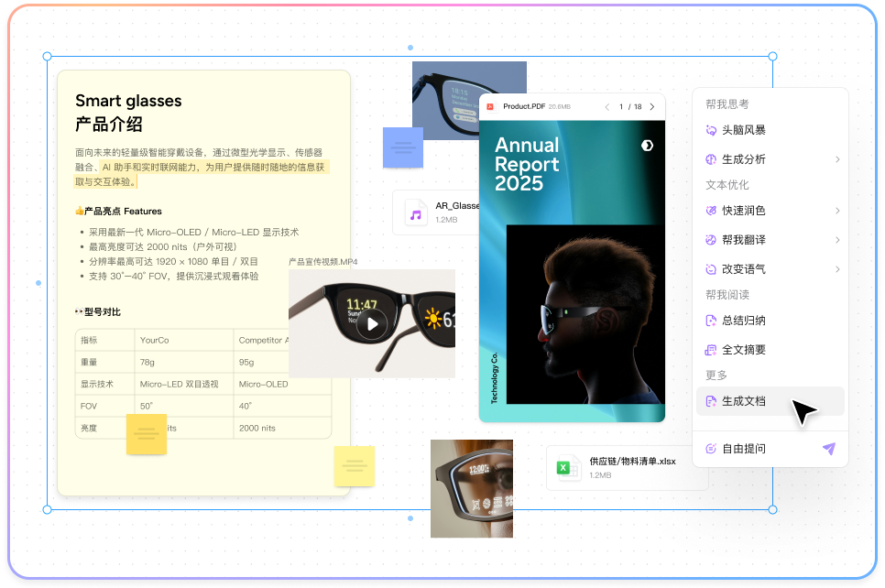The height and width of the screenshot is (588, 885).
Task: Expand the 快速润色 submenu chevron
Action: [x=837, y=211]
